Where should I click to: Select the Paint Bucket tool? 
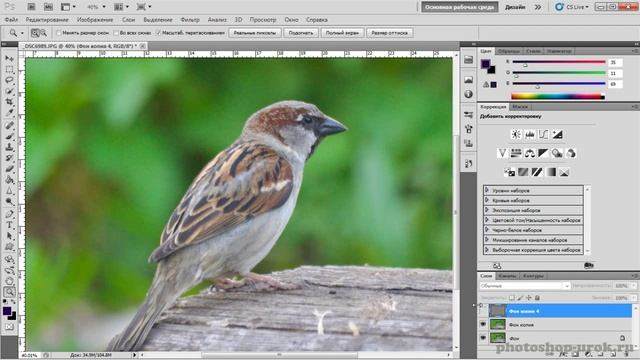pos(9,180)
